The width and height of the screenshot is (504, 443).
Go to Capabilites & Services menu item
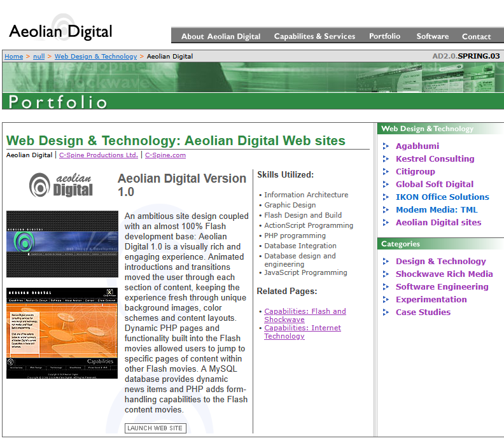[314, 36]
